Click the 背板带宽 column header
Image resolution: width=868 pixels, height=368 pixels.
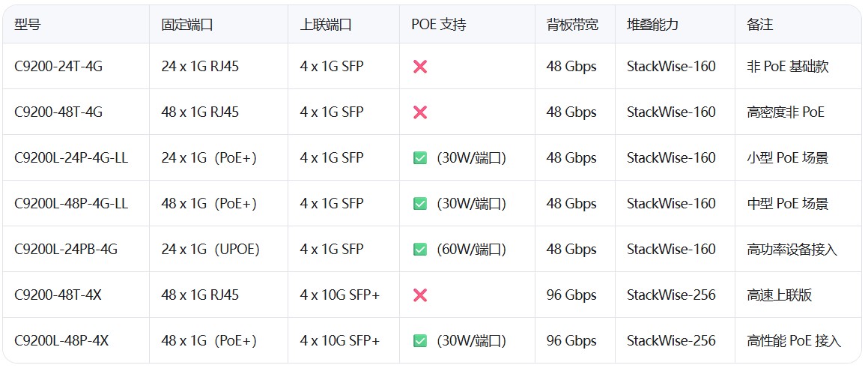pos(572,25)
